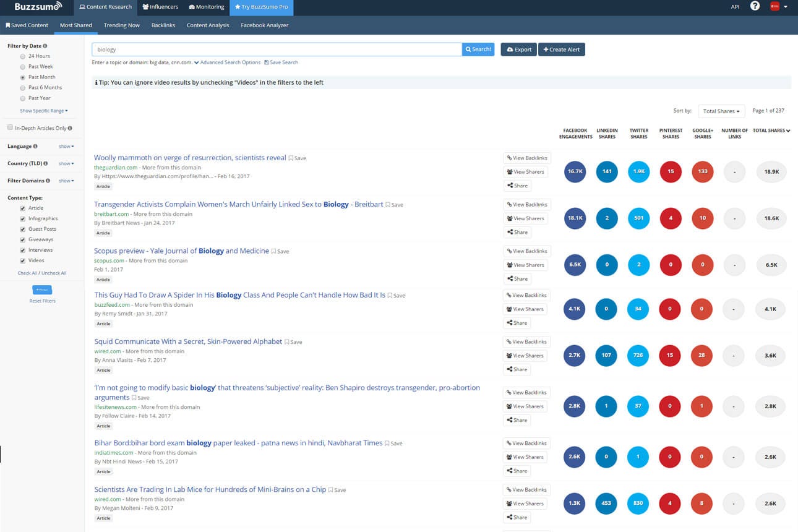Select the Past Year date filter
798x532 pixels.
[x=23, y=98]
